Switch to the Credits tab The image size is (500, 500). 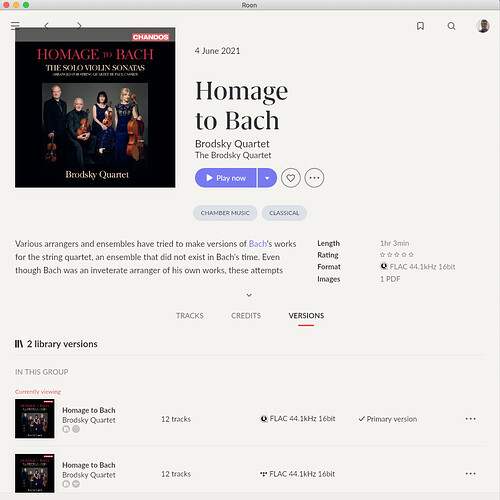[246, 316]
